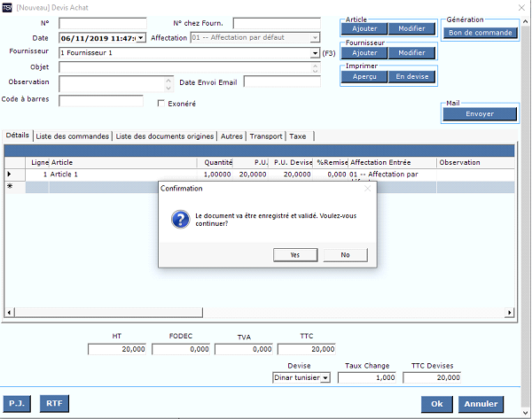
Task: Click the P.J. attachment button
Action: click(x=17, y=403)
